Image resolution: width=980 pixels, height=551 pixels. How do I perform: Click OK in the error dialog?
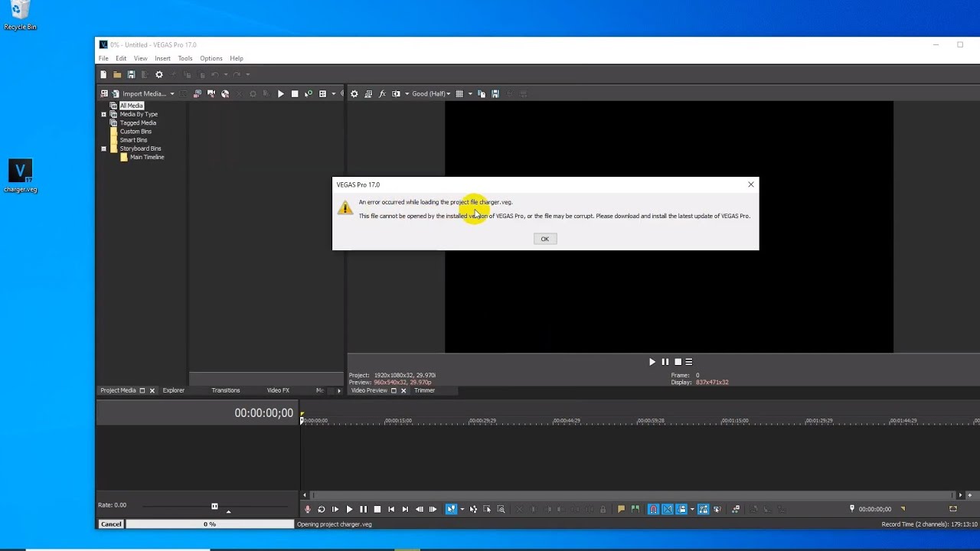point(545,239)
